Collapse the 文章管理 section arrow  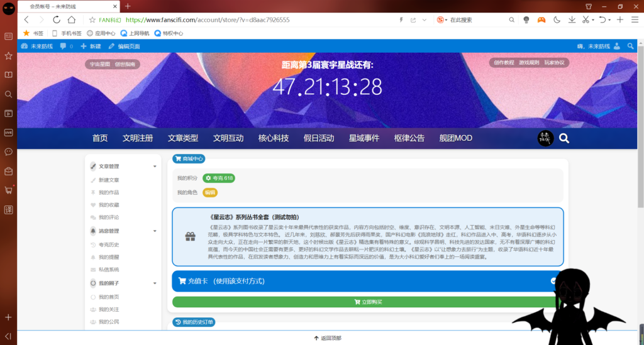(155, 167)
